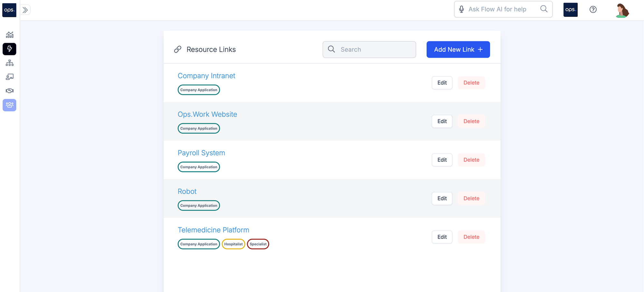The image size is (644, 292).
Task: Delete the Telemedicine Platform entry
Action: (x=471, y=237)
